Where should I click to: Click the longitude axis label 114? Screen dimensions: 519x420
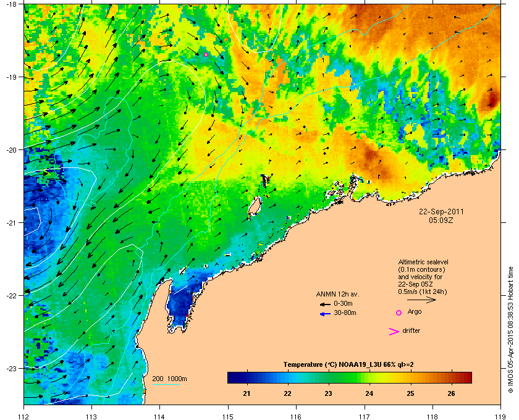click(x=160, y=416)
